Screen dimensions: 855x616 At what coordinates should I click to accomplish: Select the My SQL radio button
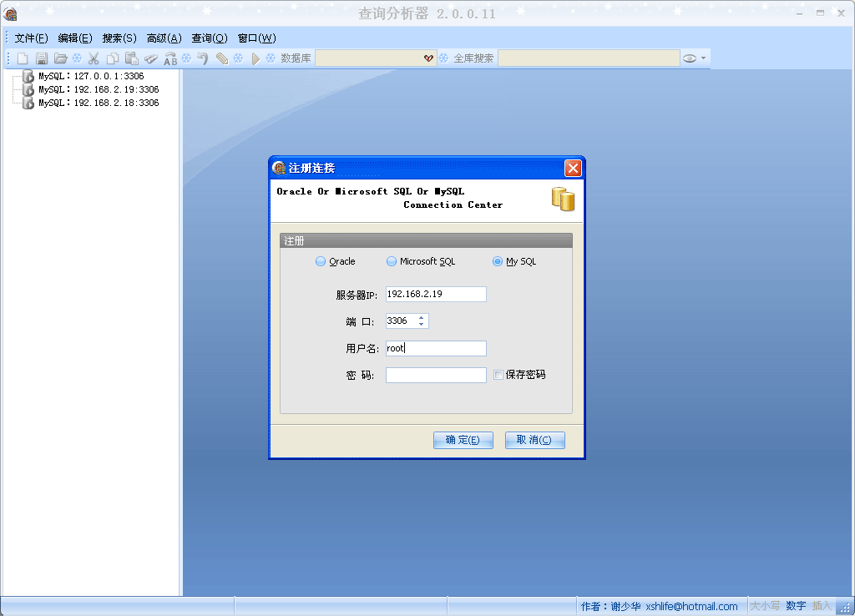tap(498, 261)
